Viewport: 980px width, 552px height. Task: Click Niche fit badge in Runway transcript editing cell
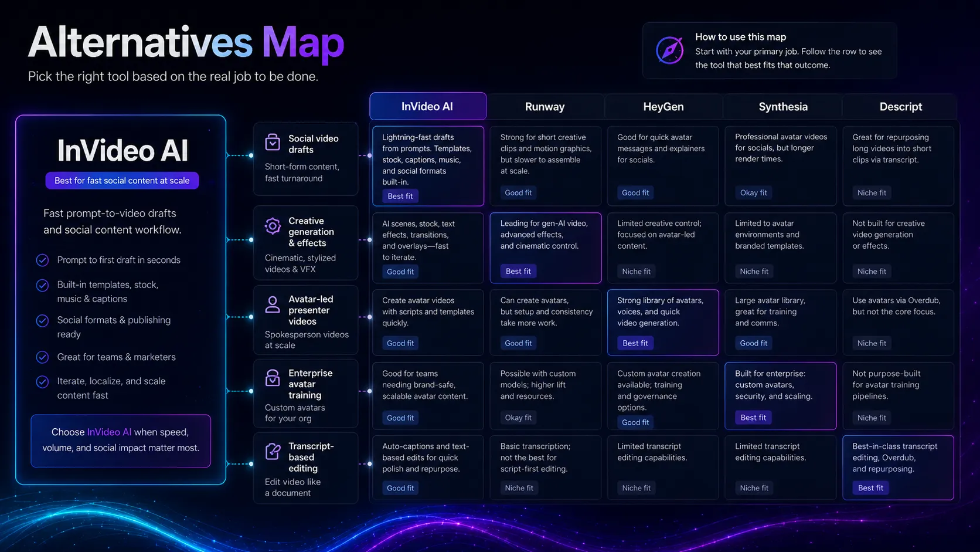(519, 488)
